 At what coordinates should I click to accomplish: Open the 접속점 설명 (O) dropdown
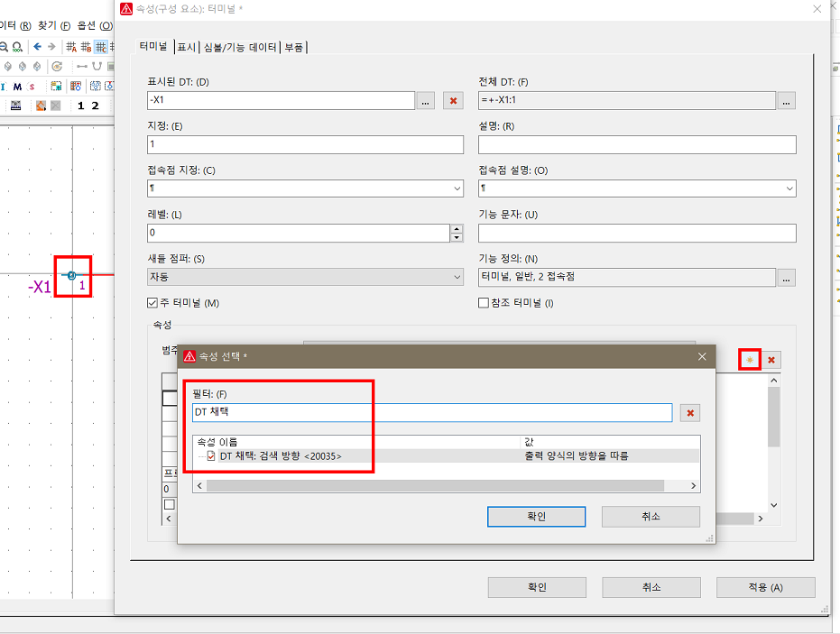(x=789, y=188)
